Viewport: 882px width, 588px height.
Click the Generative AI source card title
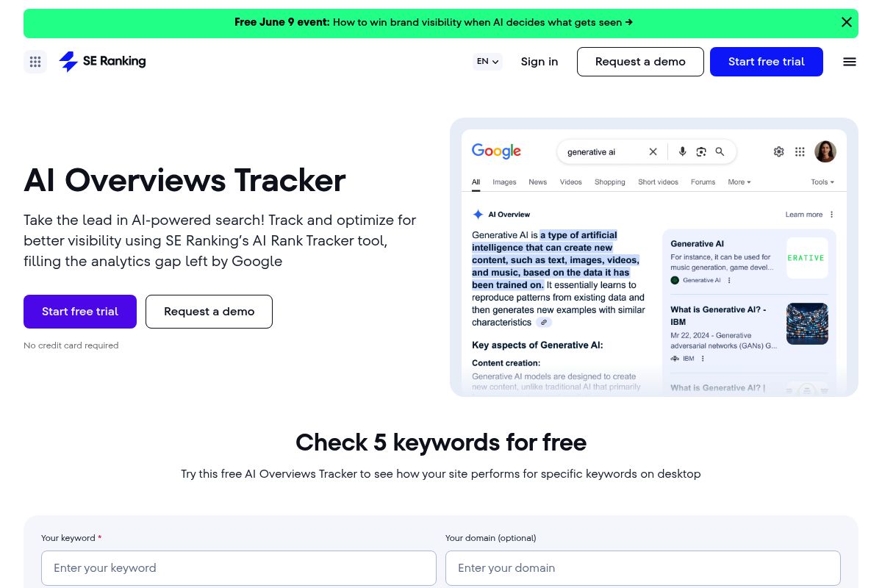pos(697,243)
